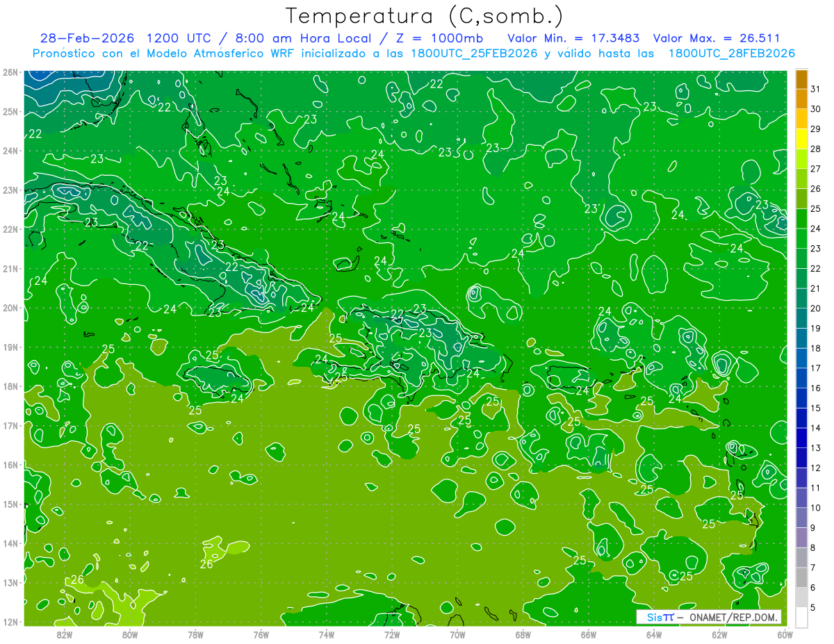Click the '60W' longitude axis label
This screenshot has height=644, width=834.
coord(785,634)
